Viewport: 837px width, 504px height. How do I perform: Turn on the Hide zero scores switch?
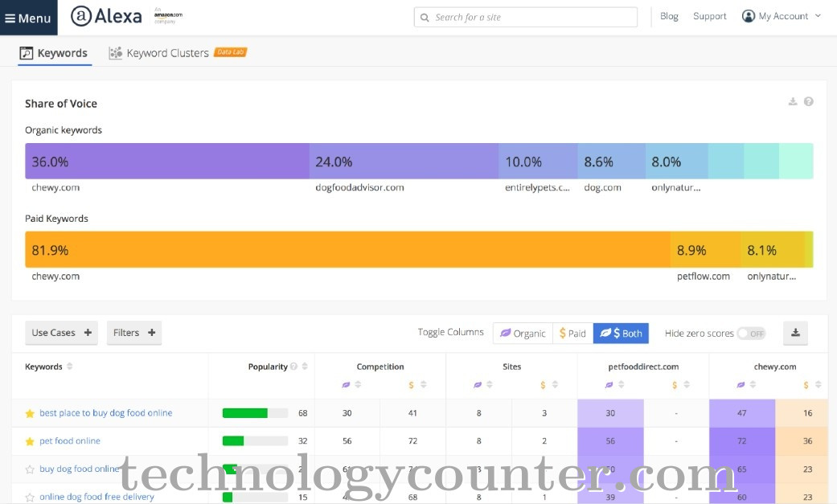click(753, 332)
